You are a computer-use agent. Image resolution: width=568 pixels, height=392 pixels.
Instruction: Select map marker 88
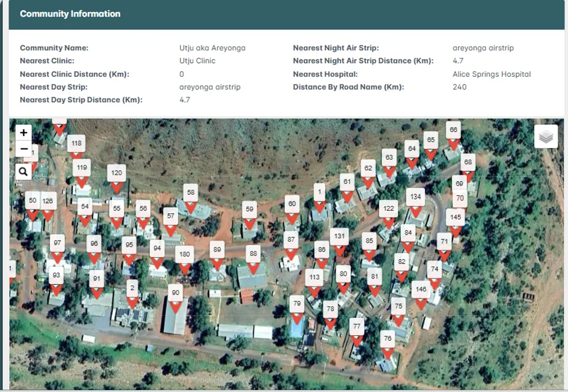(x=253, y=260)
